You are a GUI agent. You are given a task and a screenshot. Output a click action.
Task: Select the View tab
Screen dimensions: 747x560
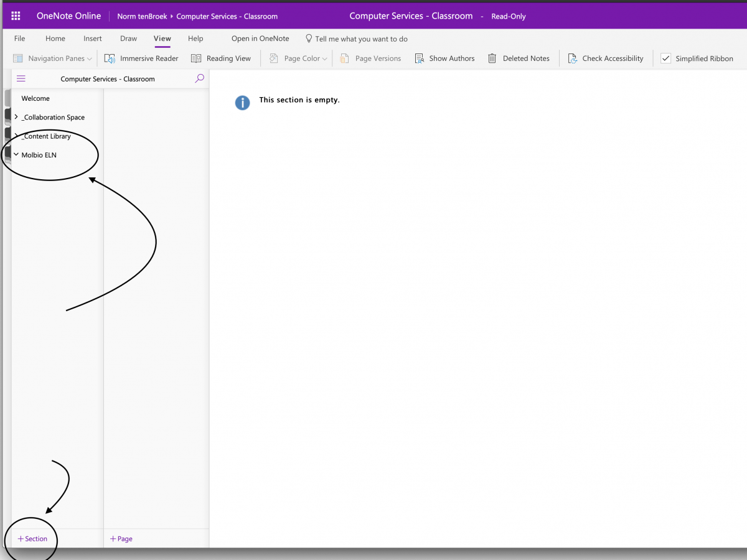click(162, 39)
